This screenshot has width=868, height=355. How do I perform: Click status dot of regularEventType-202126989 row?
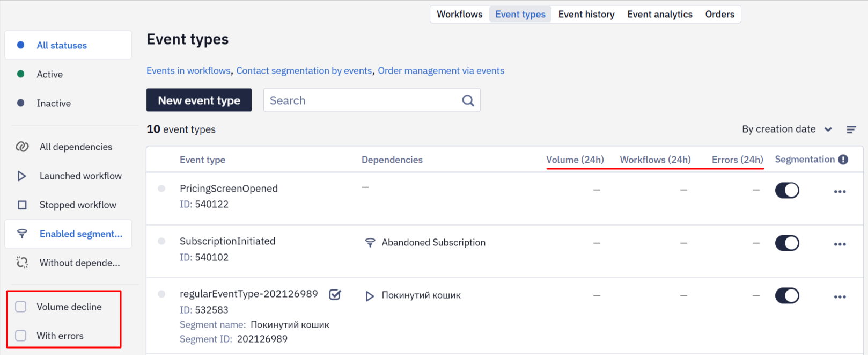[x=161, y=294]
